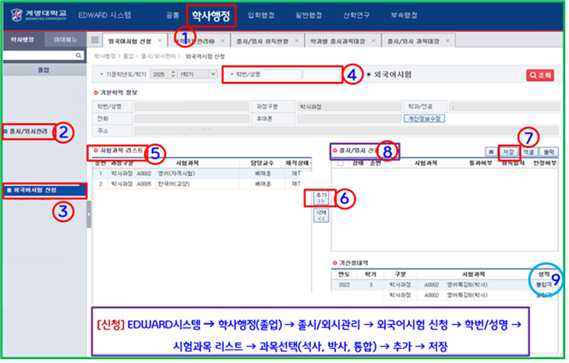Open the 산학연구 top menu
The width and height of the screenshot is (569, 363).
coord(356,15)
